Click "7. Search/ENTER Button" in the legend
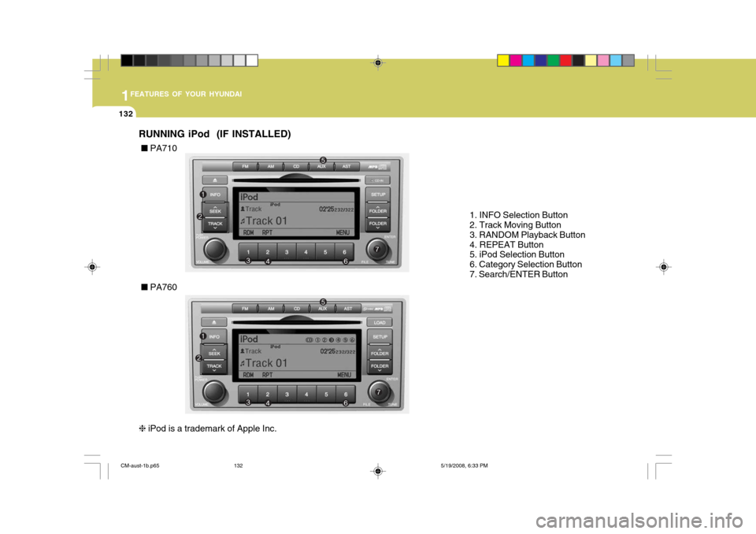Viewport: 756px width, 534px height. coord(519,274)
